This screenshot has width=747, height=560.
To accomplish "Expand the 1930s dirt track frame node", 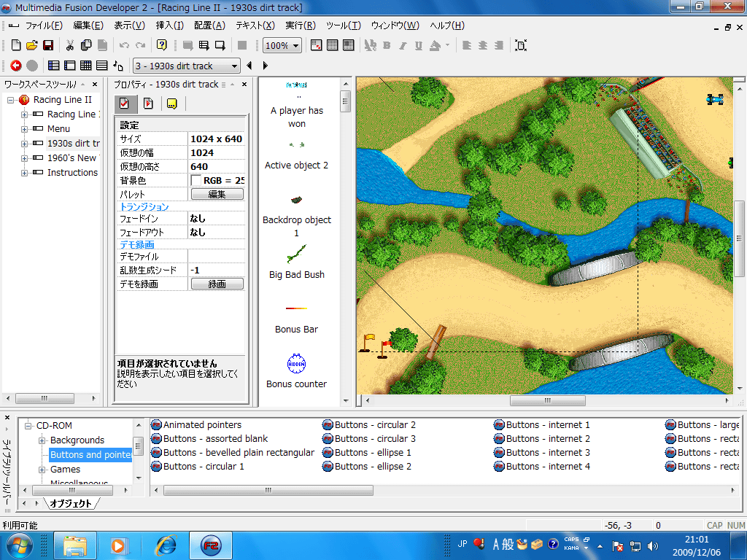I will pyautogui.click(x=24, y=144).
